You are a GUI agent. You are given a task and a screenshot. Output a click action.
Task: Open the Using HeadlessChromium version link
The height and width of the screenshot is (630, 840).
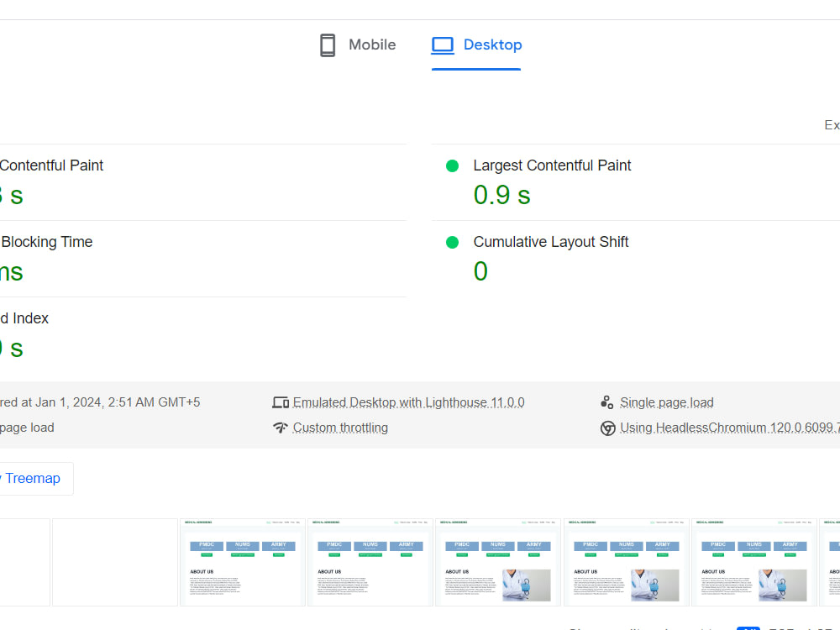730,428
